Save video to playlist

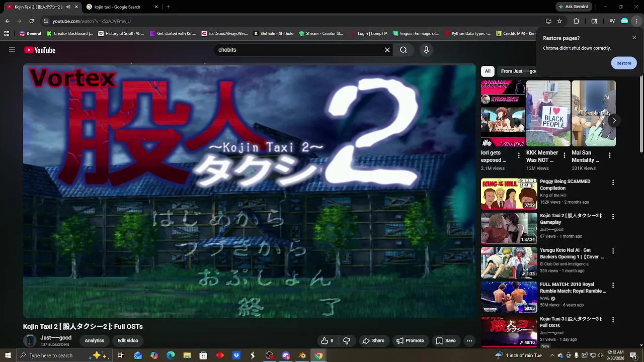[446, 340]
